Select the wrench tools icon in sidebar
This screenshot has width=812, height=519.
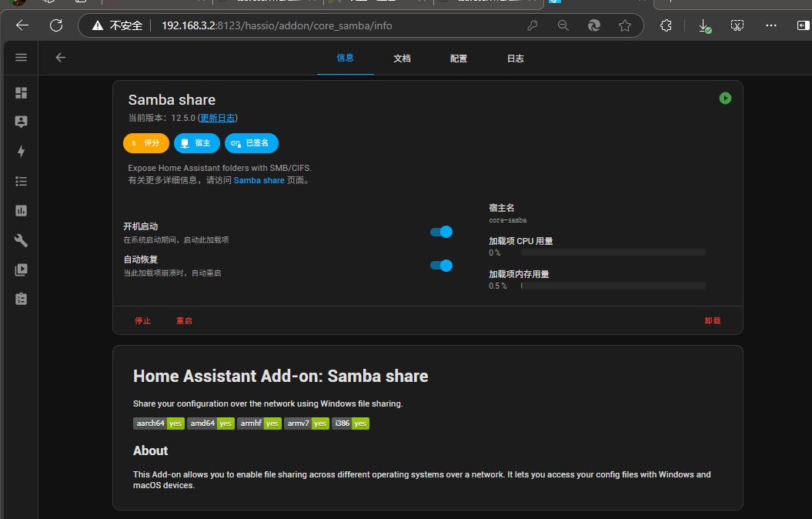tap(21, 240)
